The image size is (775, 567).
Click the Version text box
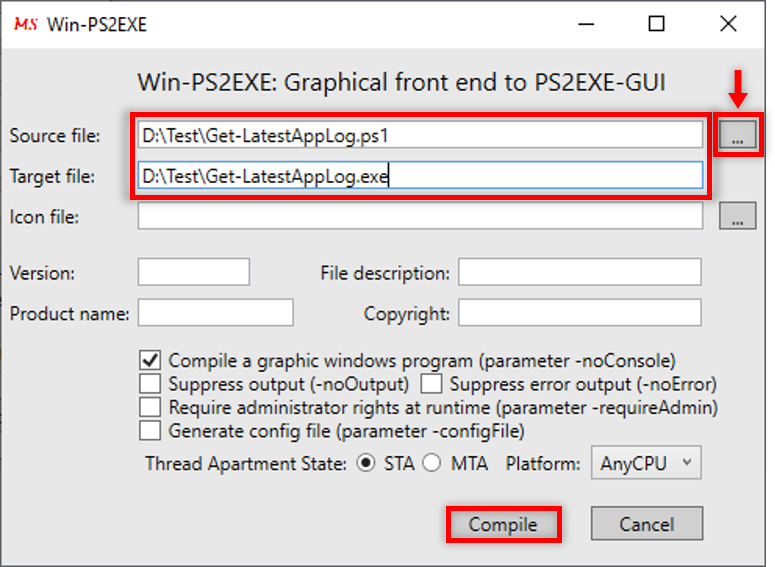coord(194,271)
